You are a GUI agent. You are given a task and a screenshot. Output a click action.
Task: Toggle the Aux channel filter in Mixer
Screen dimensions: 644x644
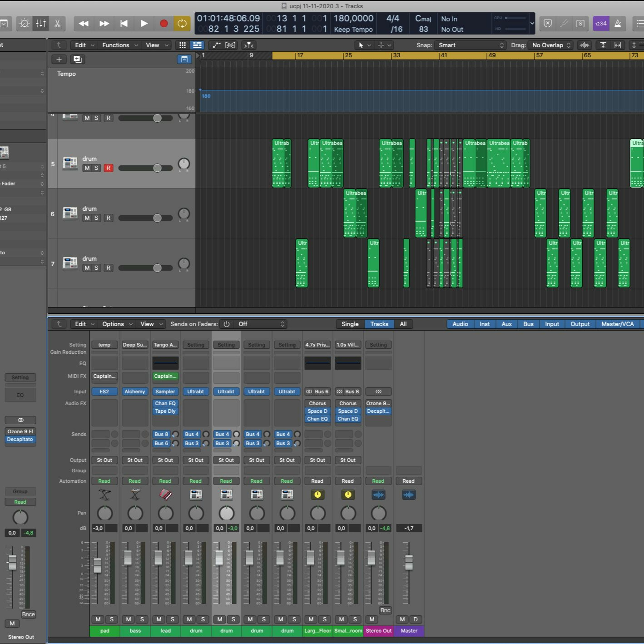(506, 324)
